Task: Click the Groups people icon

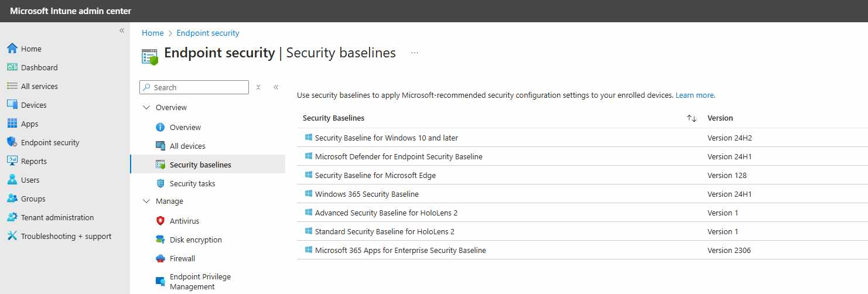Action: (12, 199)
